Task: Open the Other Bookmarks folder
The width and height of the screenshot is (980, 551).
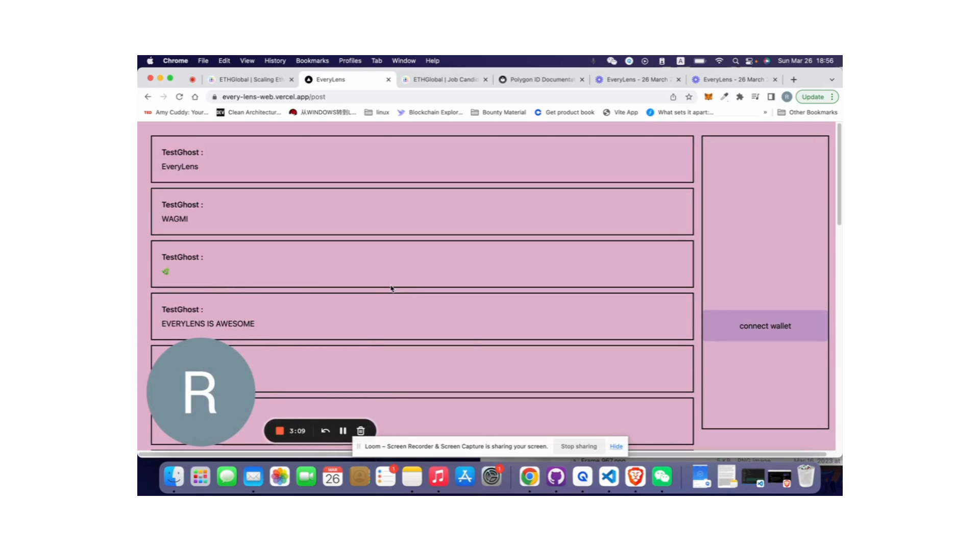Action: (807, 112)
